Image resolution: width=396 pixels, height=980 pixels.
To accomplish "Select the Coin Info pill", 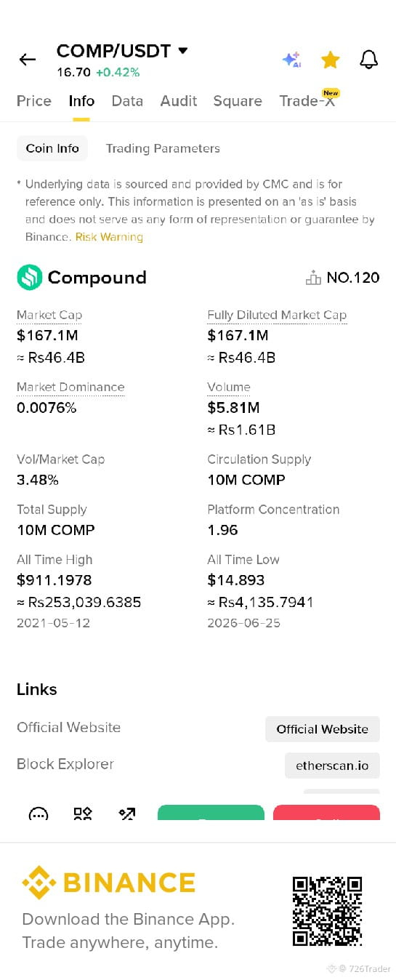I will coord(52,148).
